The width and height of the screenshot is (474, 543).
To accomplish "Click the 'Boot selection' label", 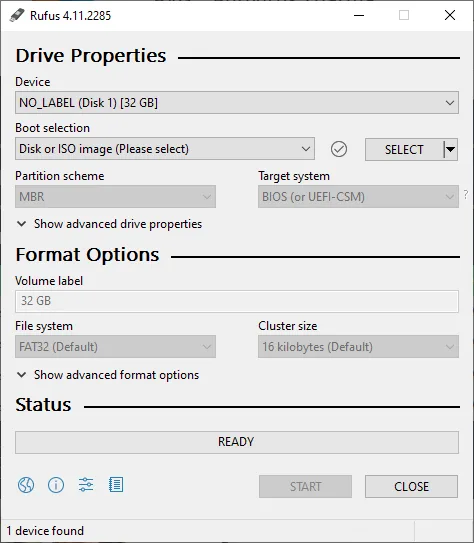I will tap(52, 128).
